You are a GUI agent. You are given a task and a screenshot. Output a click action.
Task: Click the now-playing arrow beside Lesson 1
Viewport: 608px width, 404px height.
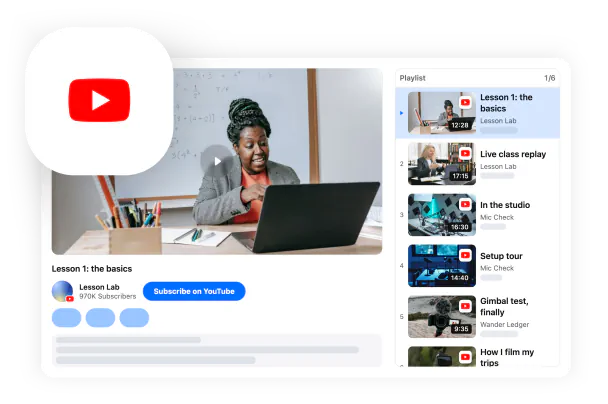pyautogui.click(x=401, y=113)
